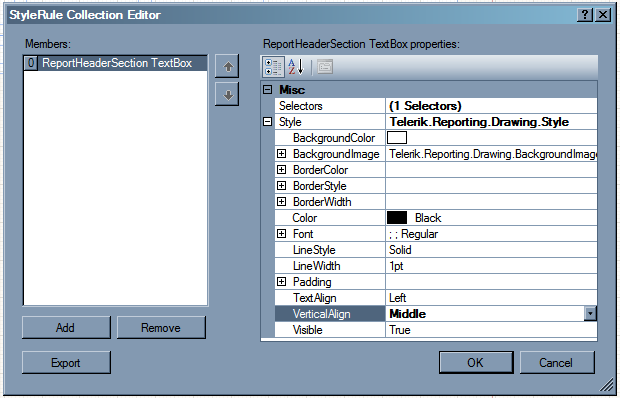620x398 pixels.
Task: Select the VerticalAlign property label
Action: (321, 314)
